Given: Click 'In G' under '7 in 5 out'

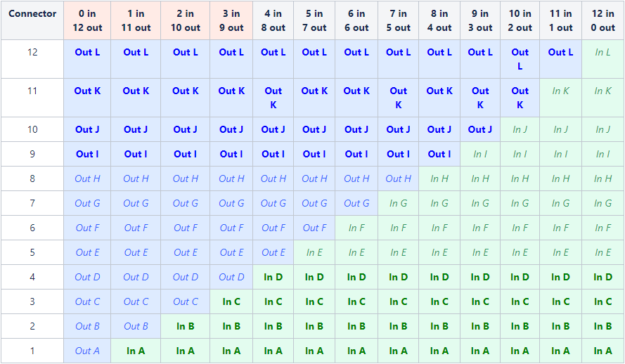Looking at the screenshot, I should (x=398, y=204).
